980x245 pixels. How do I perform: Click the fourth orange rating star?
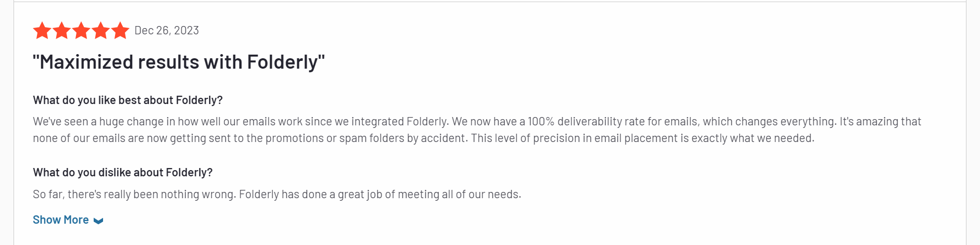100,31
